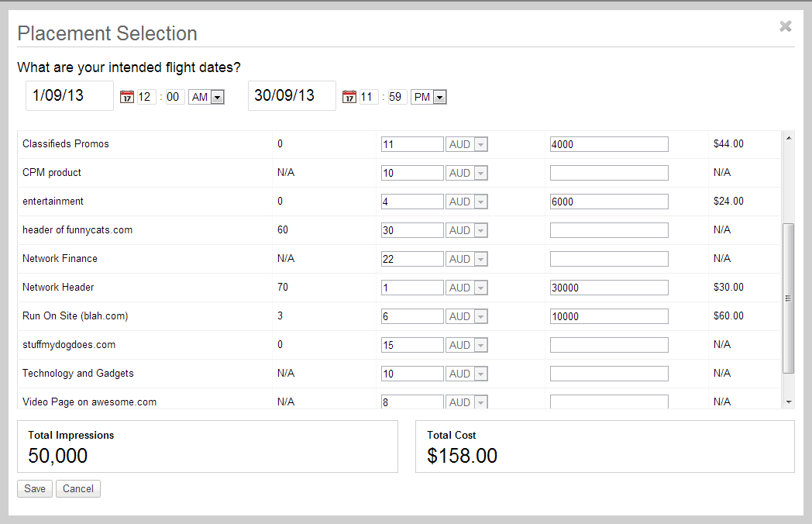Click the scroll up arrow of placement list
This screenshot has width=812, height=524.
[788, 138]
